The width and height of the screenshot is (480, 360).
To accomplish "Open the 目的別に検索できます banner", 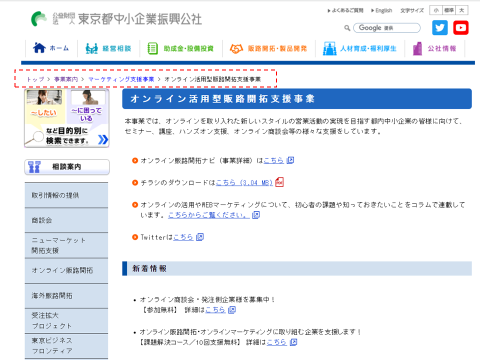I will (x=67, y=118).
